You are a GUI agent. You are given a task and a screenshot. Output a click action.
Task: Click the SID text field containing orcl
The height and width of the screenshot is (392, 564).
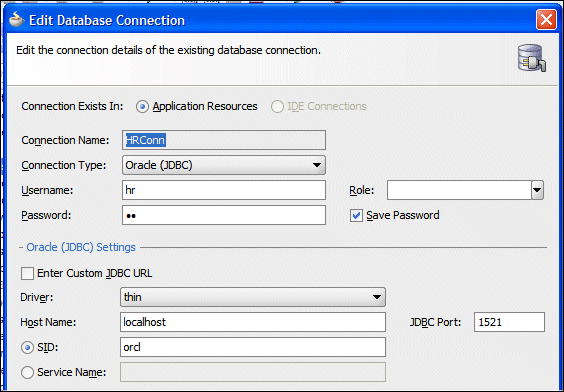click(253, 347)
